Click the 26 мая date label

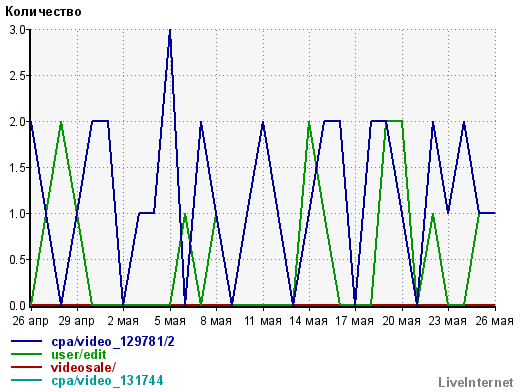click(494, 321)
